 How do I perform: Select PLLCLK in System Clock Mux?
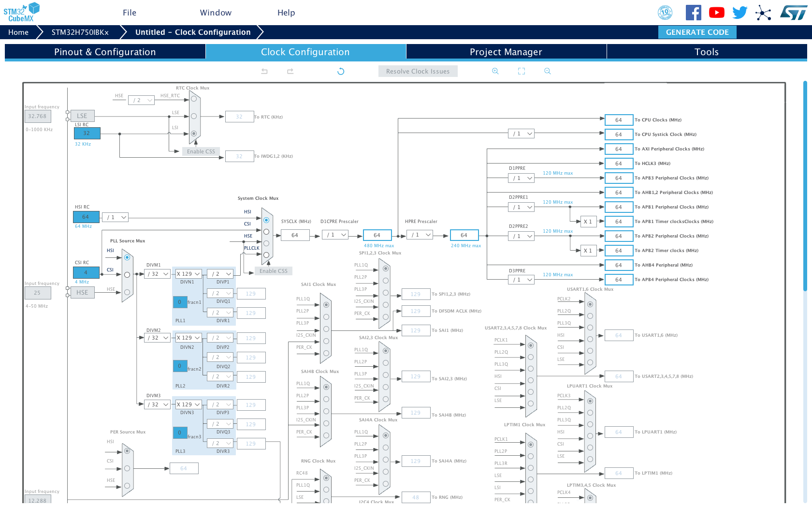pos(266,255)
